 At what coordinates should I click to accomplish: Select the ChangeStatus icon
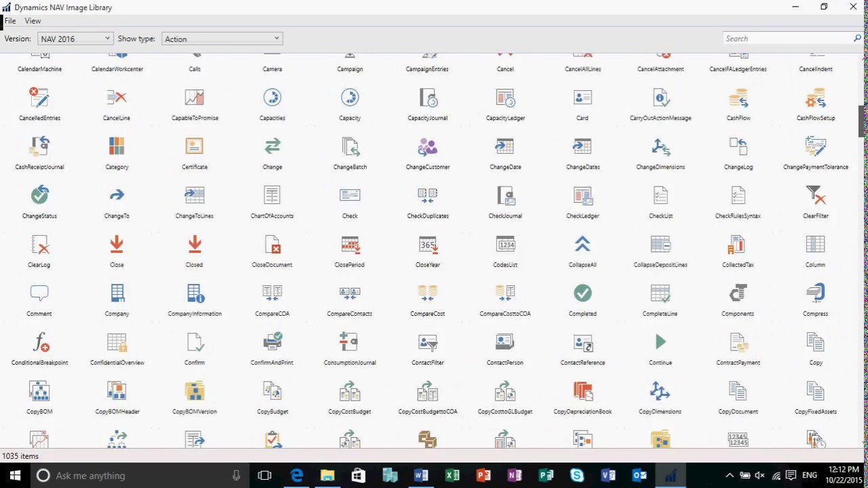[x=39, y=195]
